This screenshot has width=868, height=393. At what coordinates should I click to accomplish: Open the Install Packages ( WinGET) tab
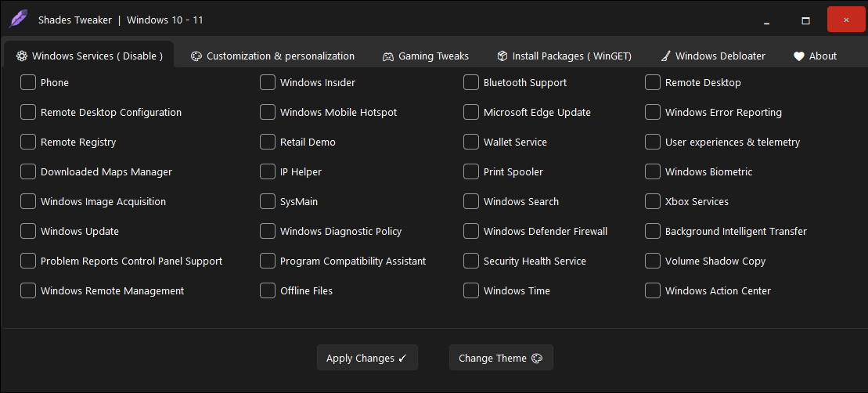click(x=564, y=56)
